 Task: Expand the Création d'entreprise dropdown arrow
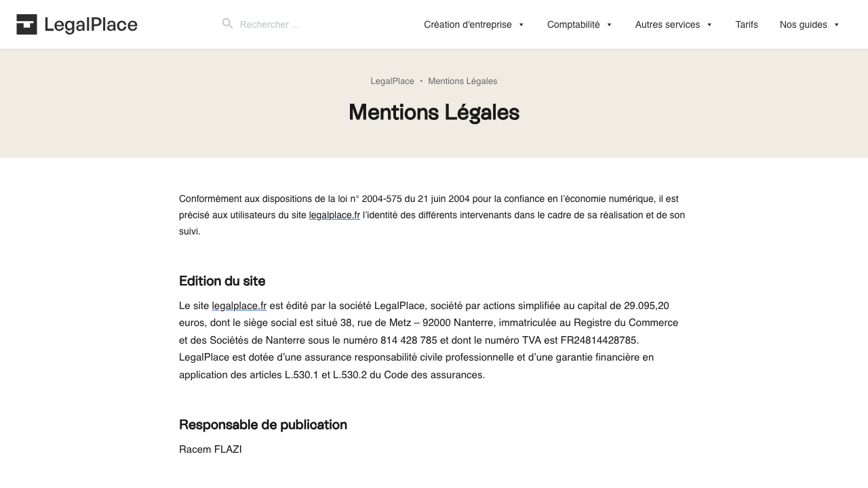(x=521, y=25)
